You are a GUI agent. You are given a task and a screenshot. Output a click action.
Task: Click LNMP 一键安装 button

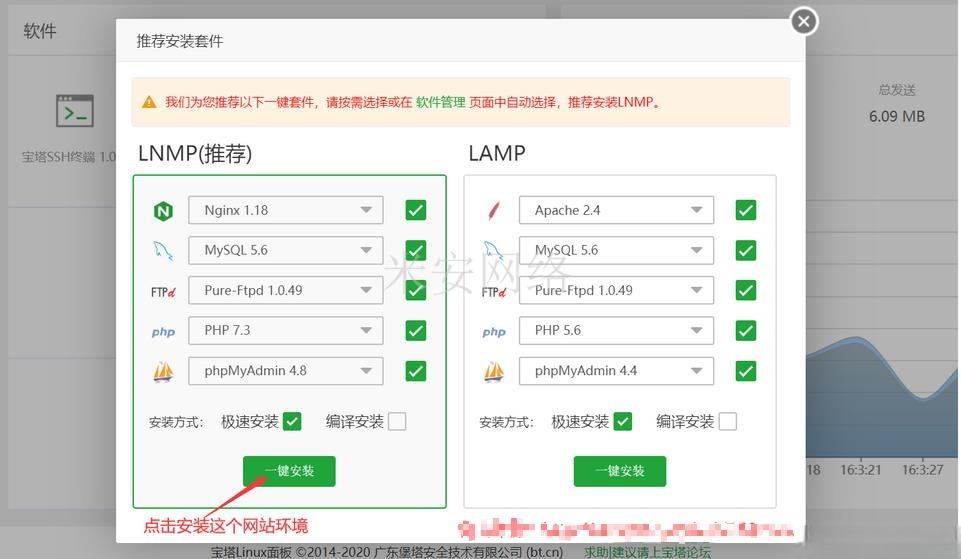pyautogui.click(x=289, y=471)
